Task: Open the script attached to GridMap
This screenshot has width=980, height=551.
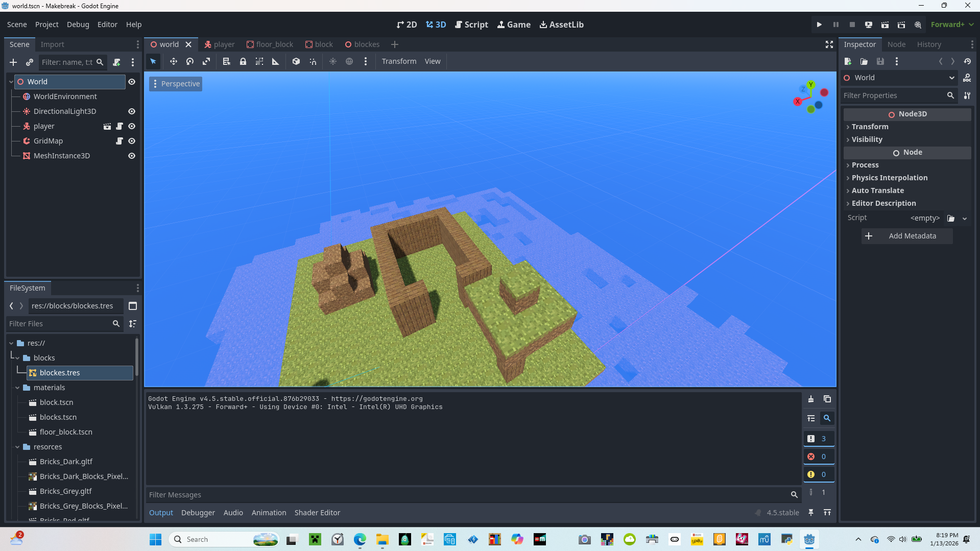Action: coord(119,141)
